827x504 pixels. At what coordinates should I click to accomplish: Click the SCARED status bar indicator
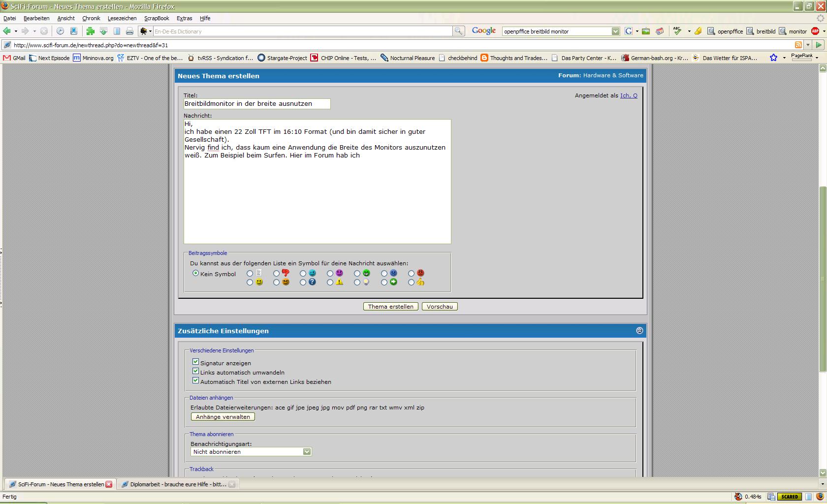(790, 497)
